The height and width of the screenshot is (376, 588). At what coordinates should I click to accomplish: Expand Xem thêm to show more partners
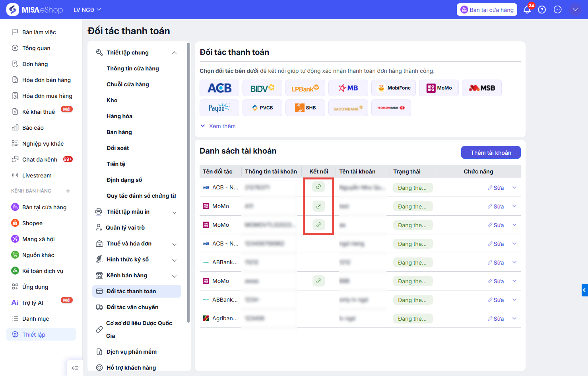coord(218,126)
